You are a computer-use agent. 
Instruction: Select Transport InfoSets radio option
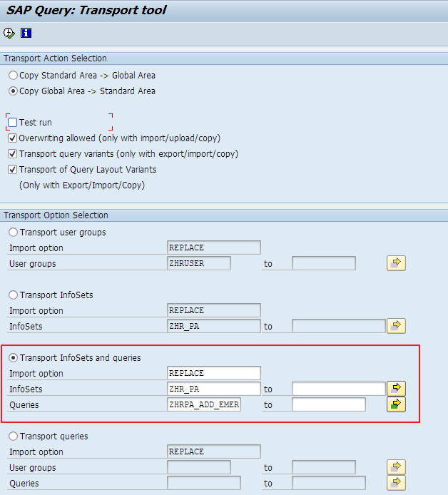point(13,295)
